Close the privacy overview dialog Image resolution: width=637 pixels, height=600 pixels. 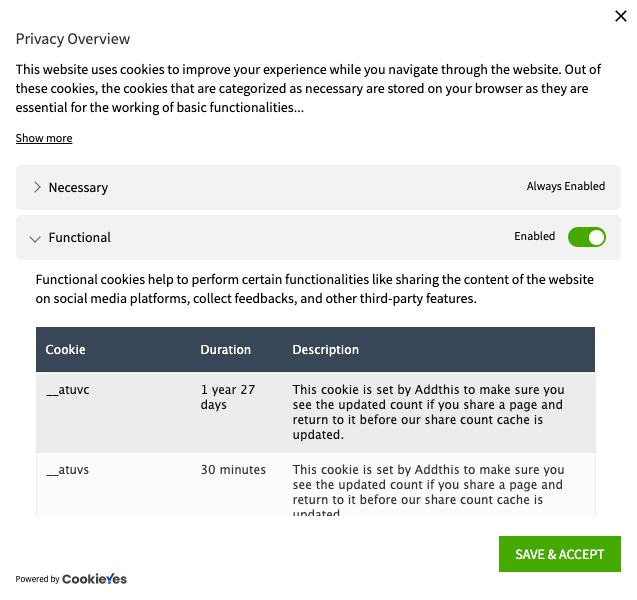[620, 16]
